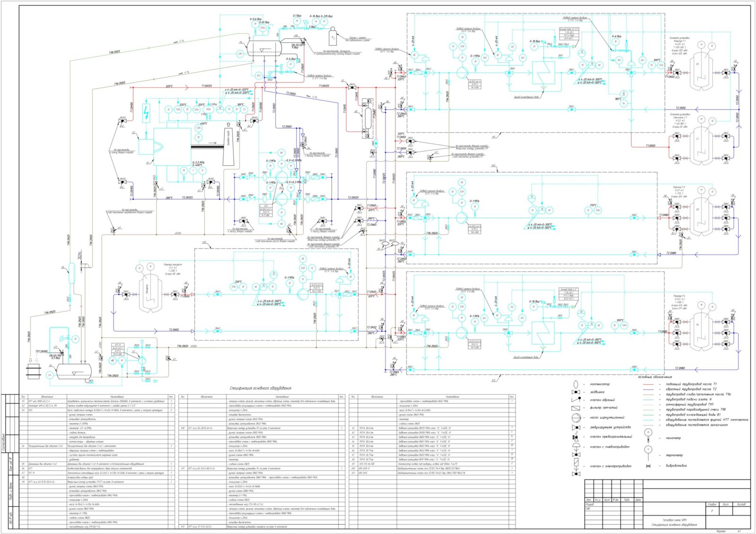This screenshot has width=756, height=534.
Task: Click the K10 position cell in the specification
Action: (183, 428)
